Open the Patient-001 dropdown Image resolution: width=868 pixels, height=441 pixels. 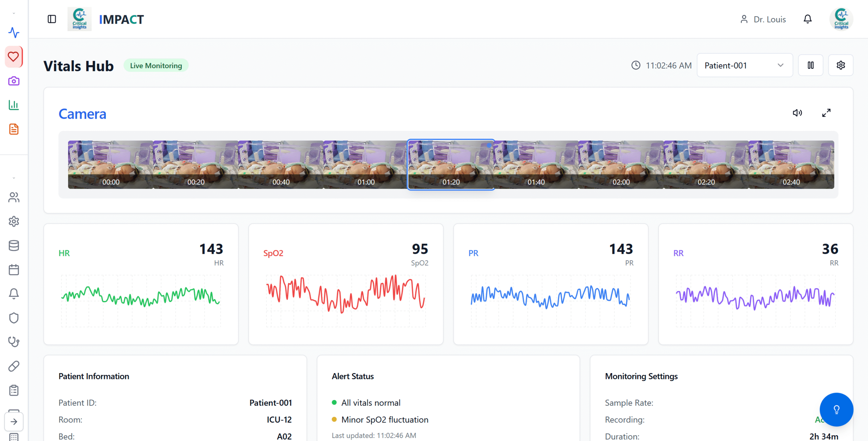click(745, 65)
